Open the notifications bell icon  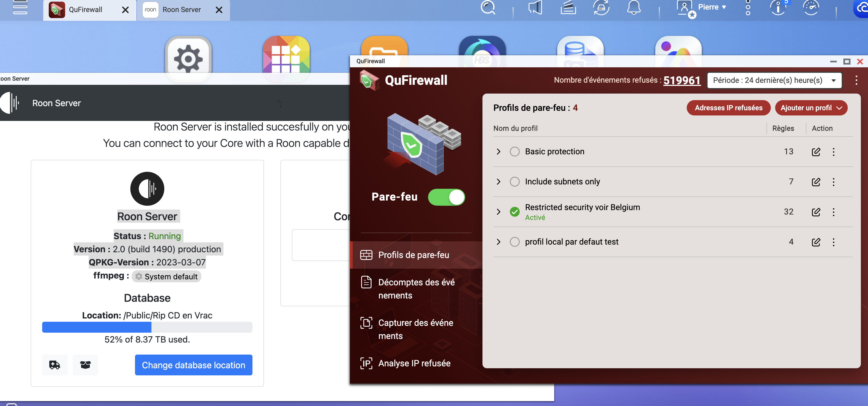(634, 7)
